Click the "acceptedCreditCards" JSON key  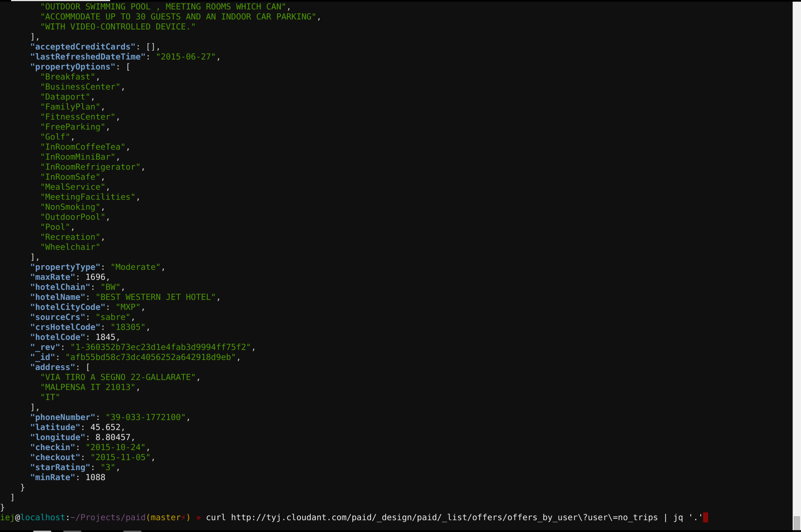coord(83,47)
